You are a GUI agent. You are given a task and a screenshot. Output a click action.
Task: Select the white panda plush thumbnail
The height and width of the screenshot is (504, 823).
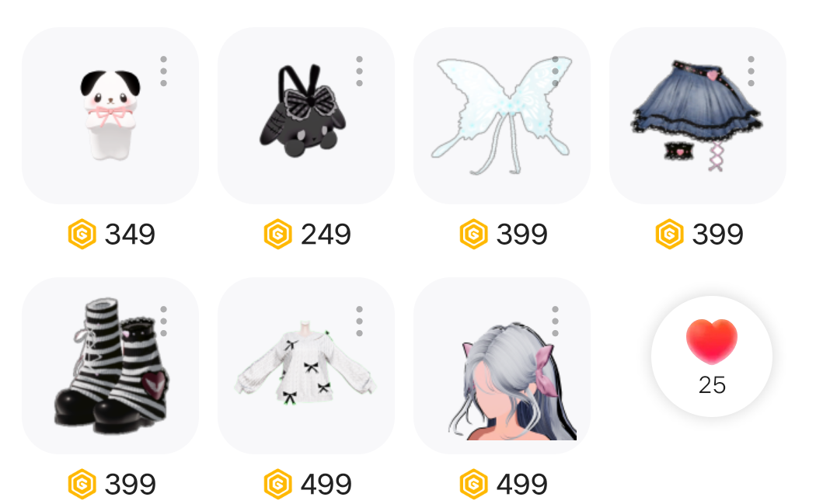click(110, 116)
